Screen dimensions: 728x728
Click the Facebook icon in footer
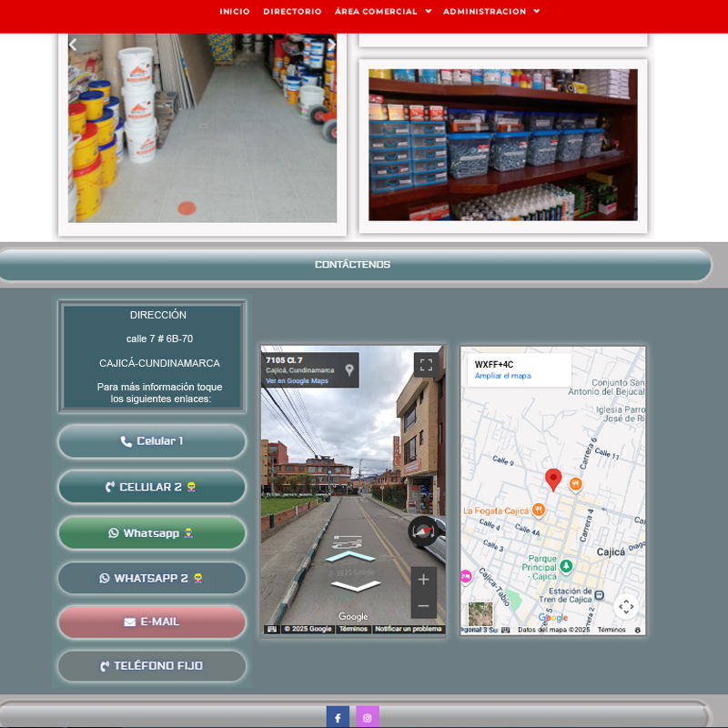coord(338,717)
